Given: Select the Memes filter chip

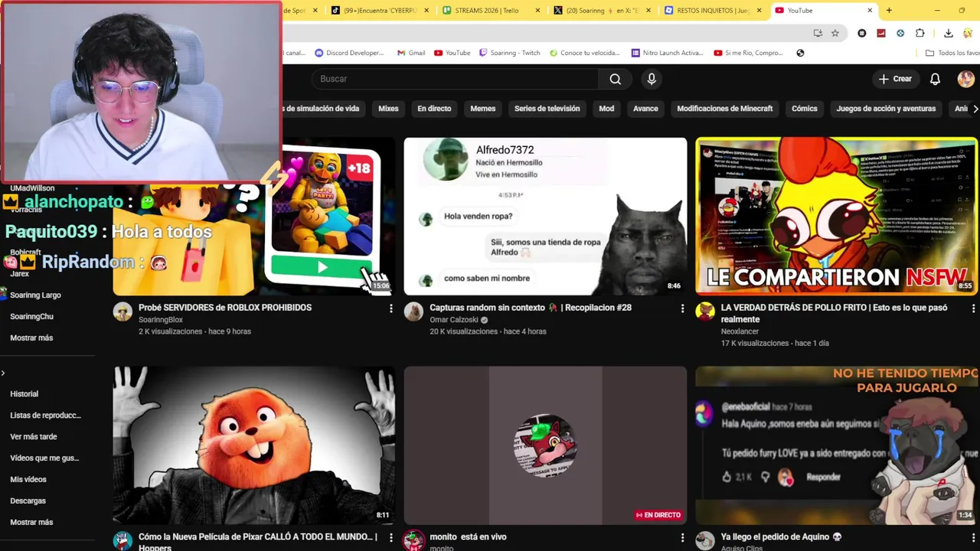Looking at the screenshot, I should (482, 109).
